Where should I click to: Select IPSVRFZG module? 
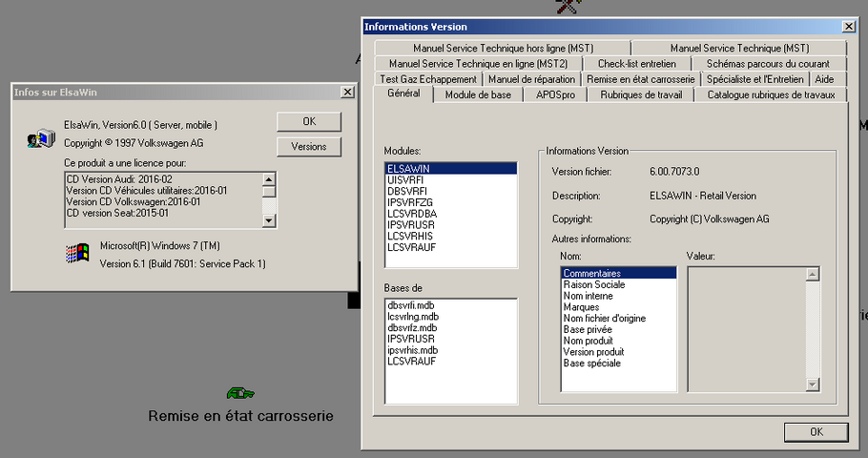(451, 202)
